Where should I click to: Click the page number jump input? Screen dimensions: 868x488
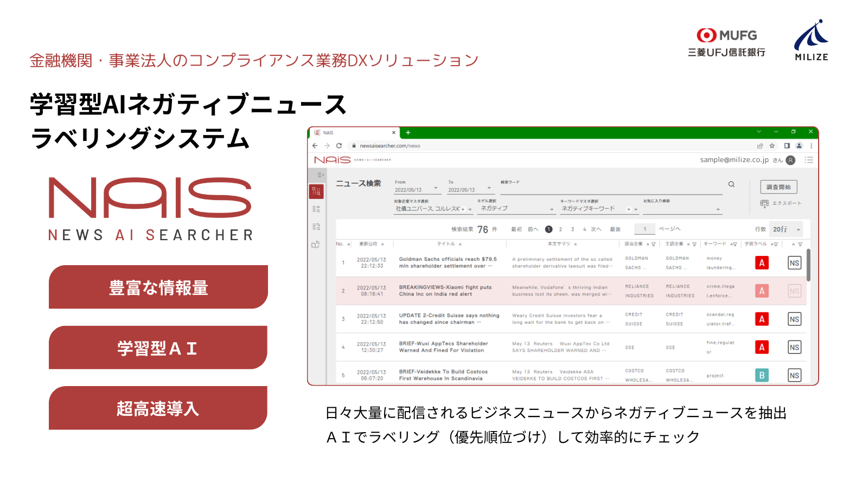[x=644, y=229]
